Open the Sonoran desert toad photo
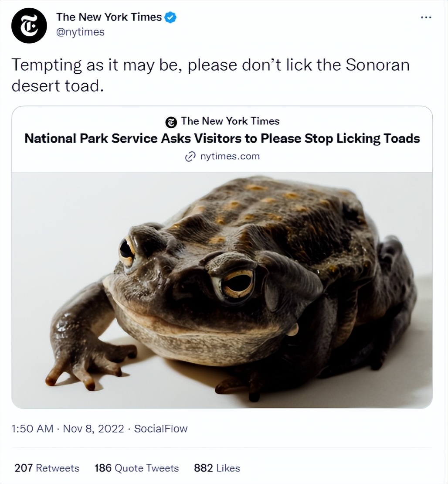Image resolution: width=448 pixels, height=484 pixels. click(x=222, y=290)
